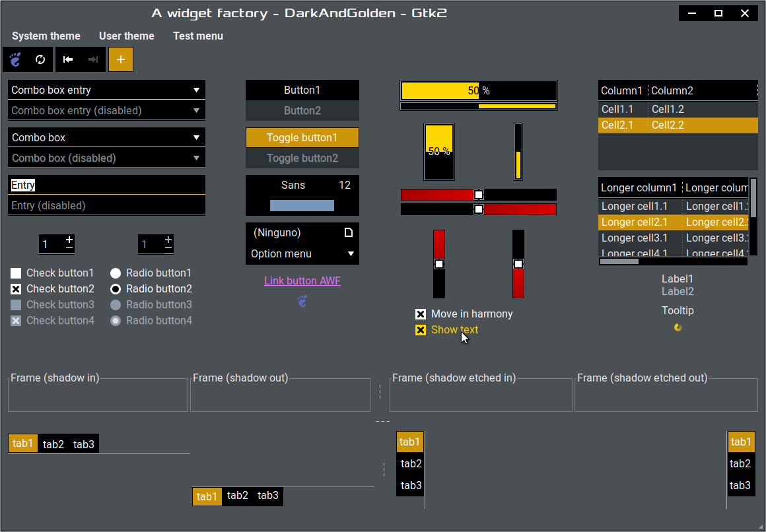Image resolution: width=766 pixels, height=532 pixels.
Task: Click the greyed go-to-last arrow icon
Action: tap(93, 59)
